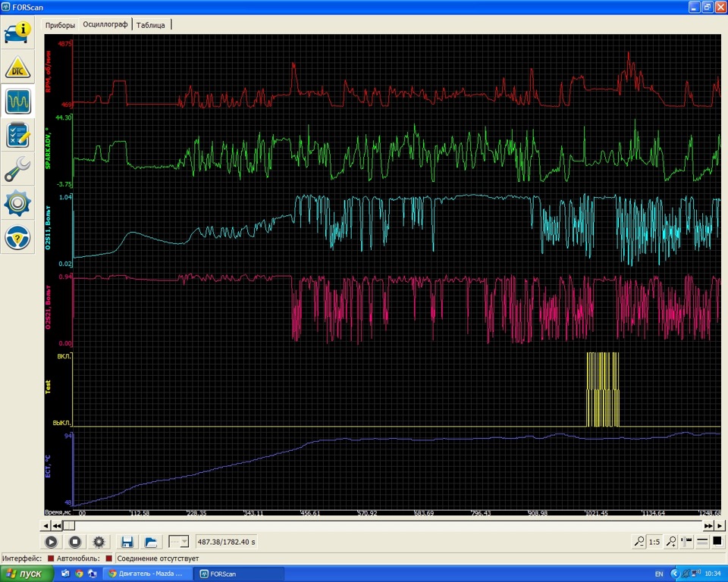
Task: Toggle the graph line thickness button
Action: click(702, 542)
